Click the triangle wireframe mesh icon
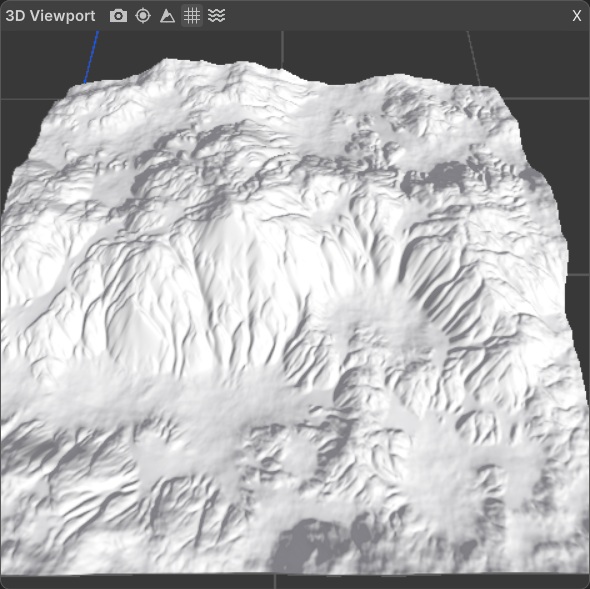This screenshot has width=590, height=589. [167, 16]
